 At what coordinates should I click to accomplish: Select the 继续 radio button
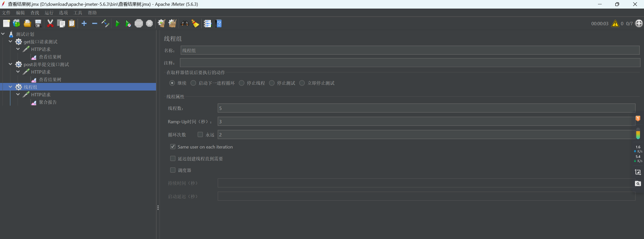tap(172, 83)
